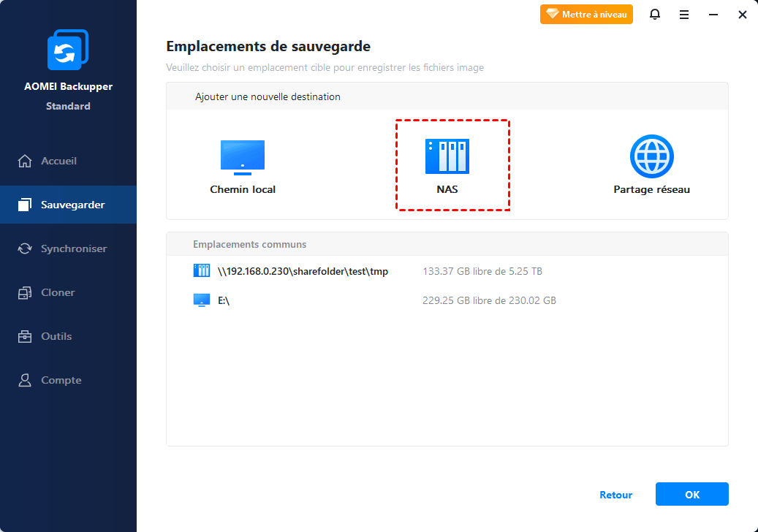The image size is (758, 532).
Task: Click the Accueil home icon
Action: point(25,161)
